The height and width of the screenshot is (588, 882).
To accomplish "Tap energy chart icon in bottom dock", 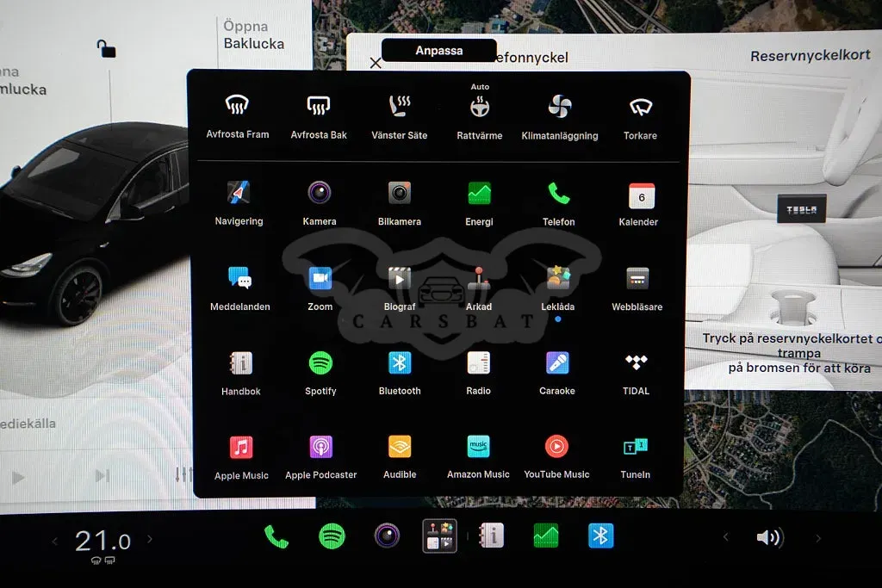I will pyautogui.click(x=545, y=535).
